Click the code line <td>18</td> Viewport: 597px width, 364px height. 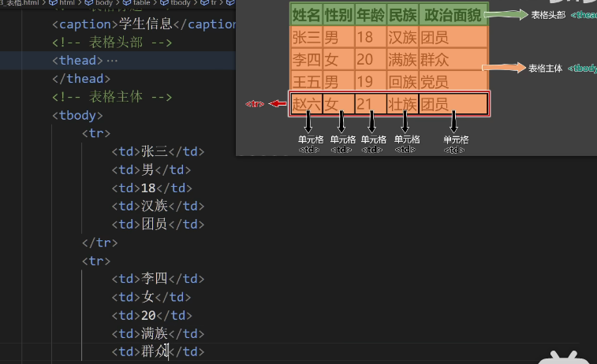[152, 188]
